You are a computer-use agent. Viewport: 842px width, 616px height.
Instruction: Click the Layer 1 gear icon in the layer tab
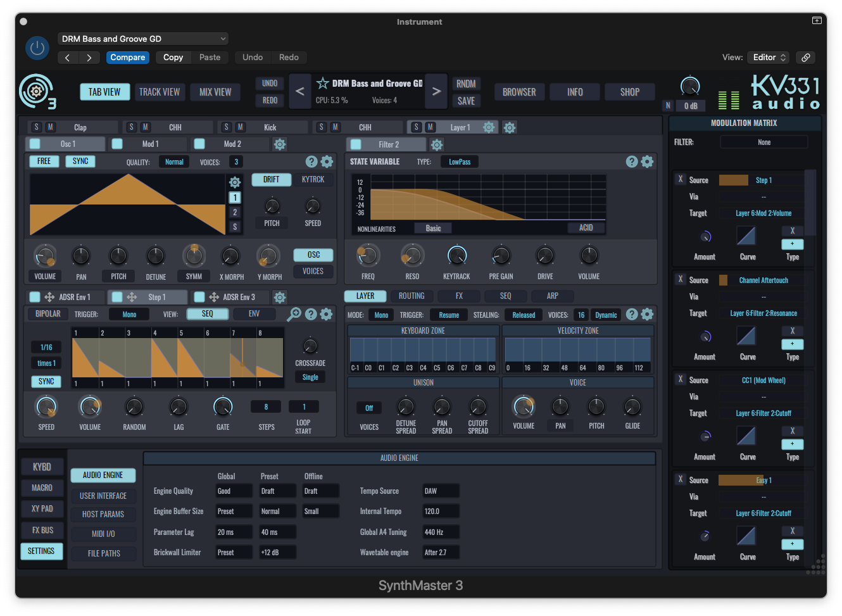pos(489,127)
